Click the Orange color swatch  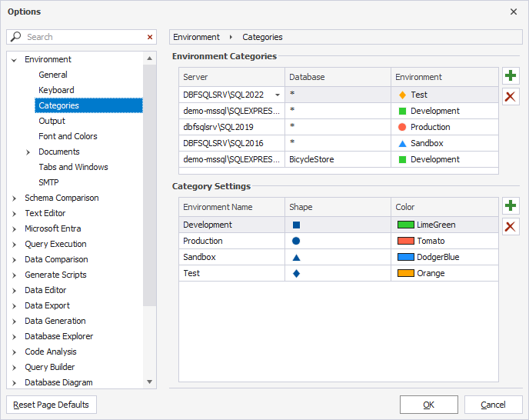(405, 273)
